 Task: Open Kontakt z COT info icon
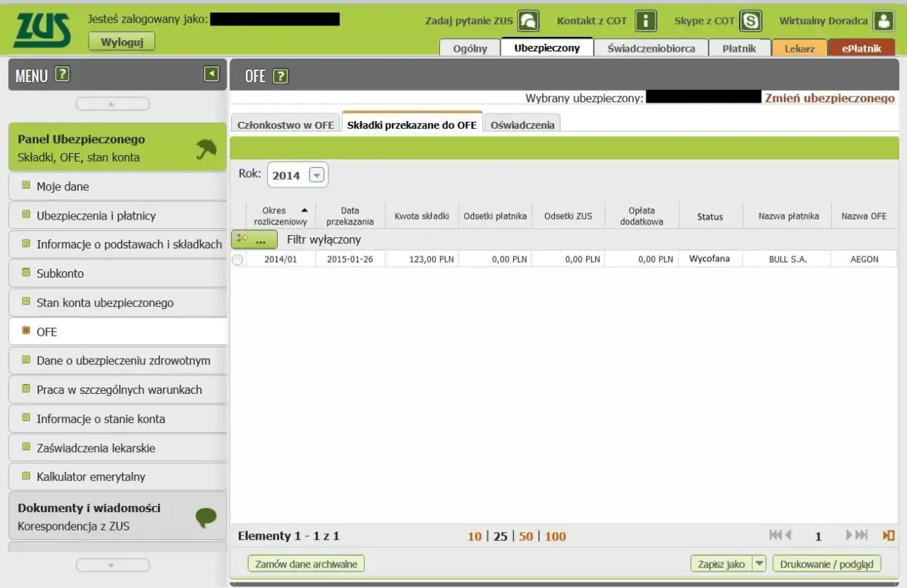(645, 21)
